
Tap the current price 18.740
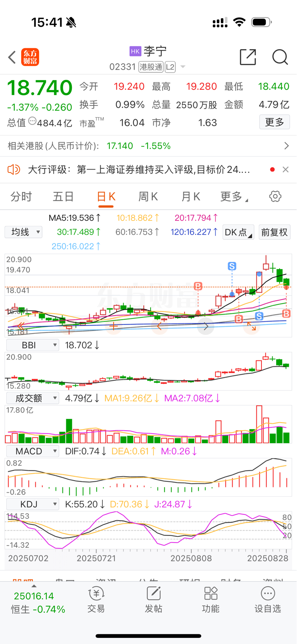tap(40, 88)
